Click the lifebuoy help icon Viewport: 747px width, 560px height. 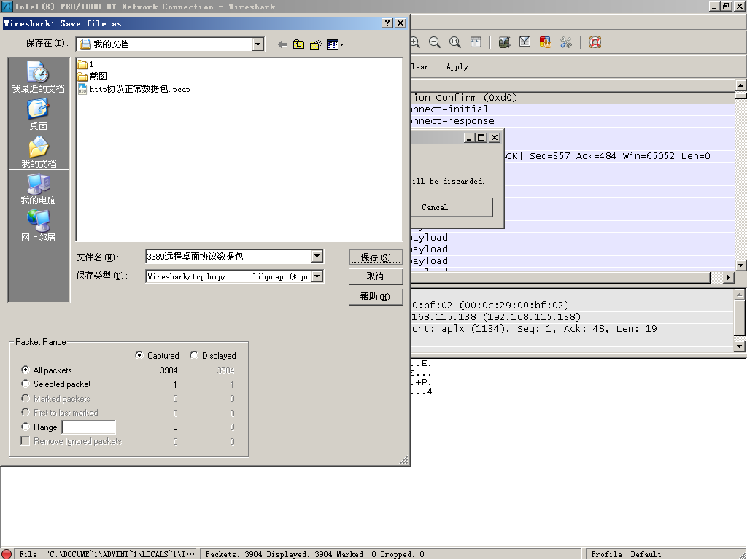tap(595, 42)
